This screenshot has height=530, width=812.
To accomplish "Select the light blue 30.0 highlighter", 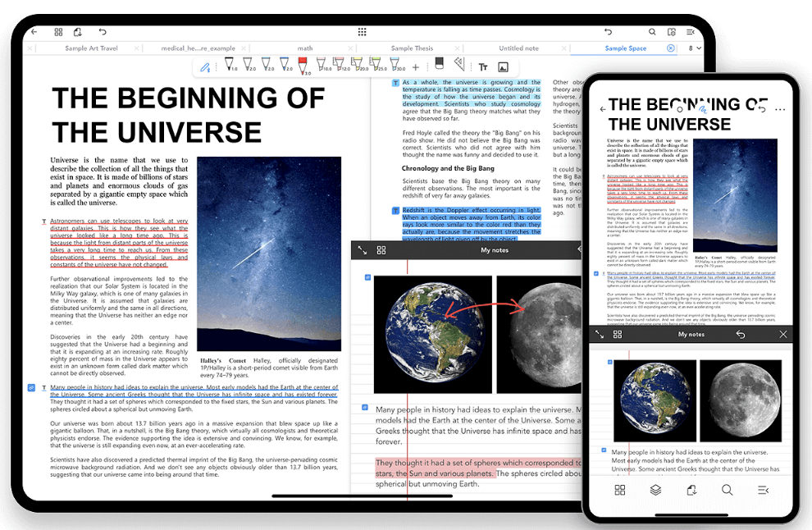I will pos(397,65).
